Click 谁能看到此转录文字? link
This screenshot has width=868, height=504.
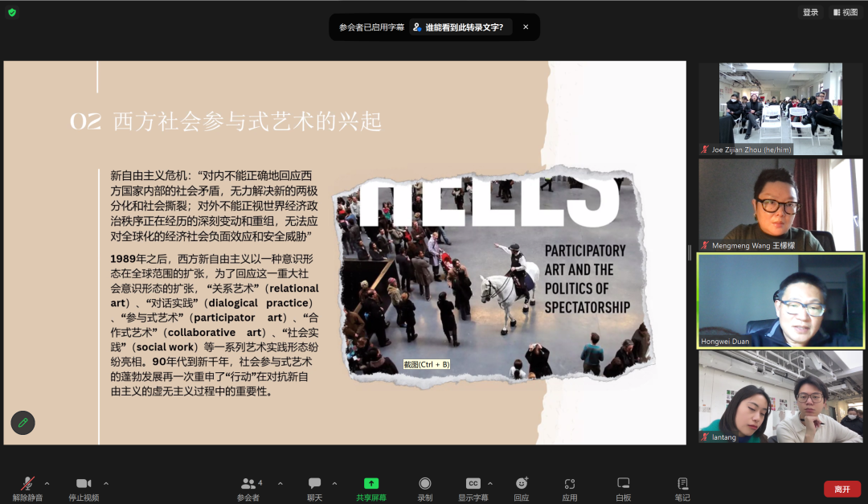461,27
